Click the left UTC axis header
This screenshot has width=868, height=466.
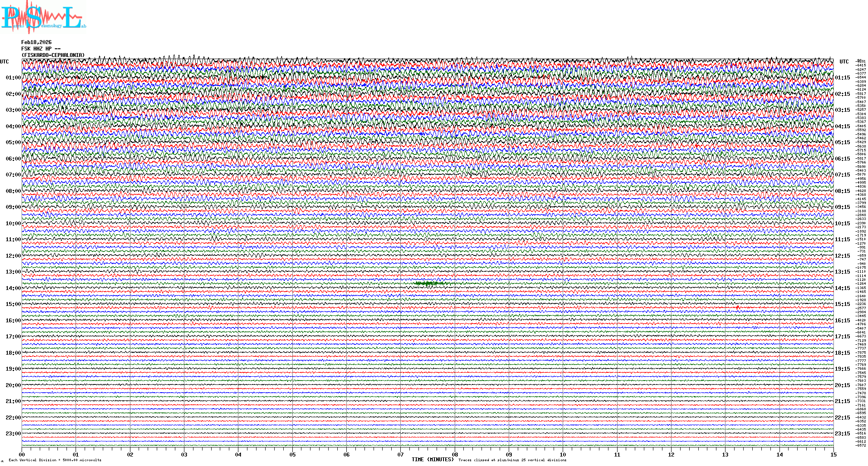[x=4, y=62]
